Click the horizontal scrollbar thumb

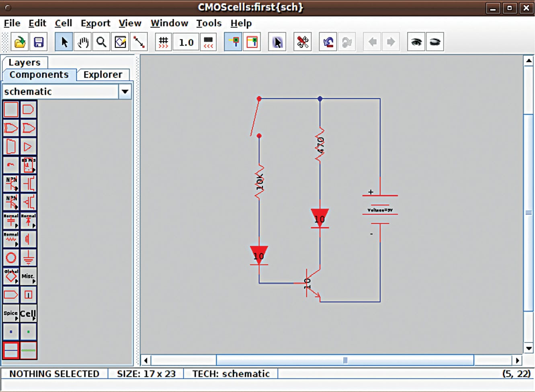click(x=345, y=360)
